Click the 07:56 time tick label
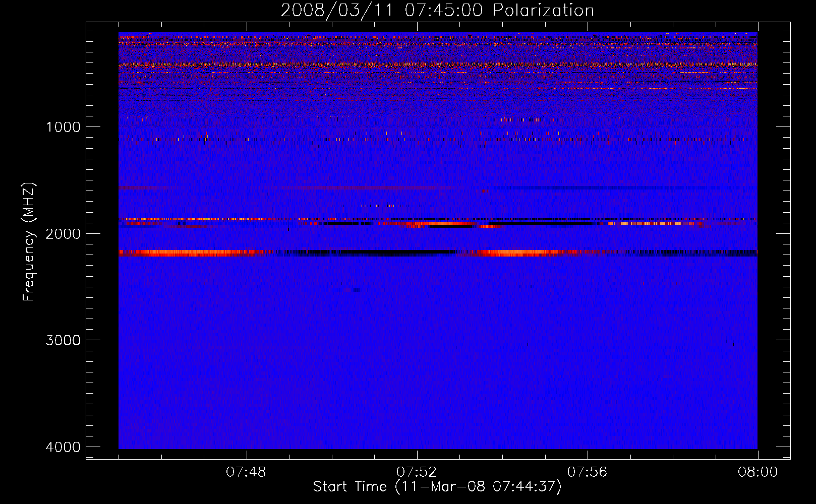Screen dimensions: 816x504 [587, 472]
